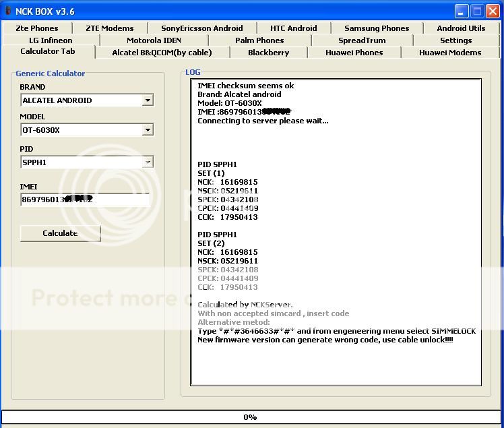Expand the BRAND dropdown list

[148, 100]
